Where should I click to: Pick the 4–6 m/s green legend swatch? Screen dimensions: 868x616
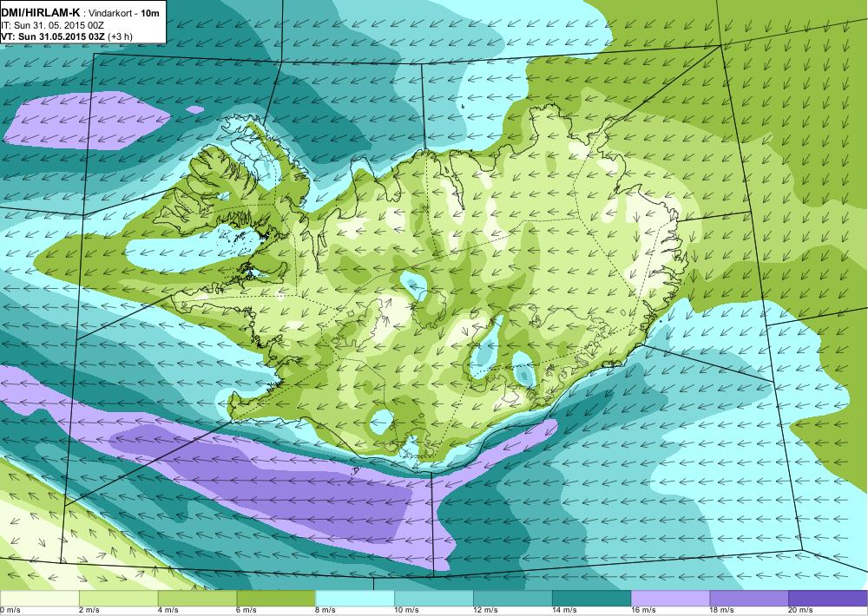coord(197,598)
